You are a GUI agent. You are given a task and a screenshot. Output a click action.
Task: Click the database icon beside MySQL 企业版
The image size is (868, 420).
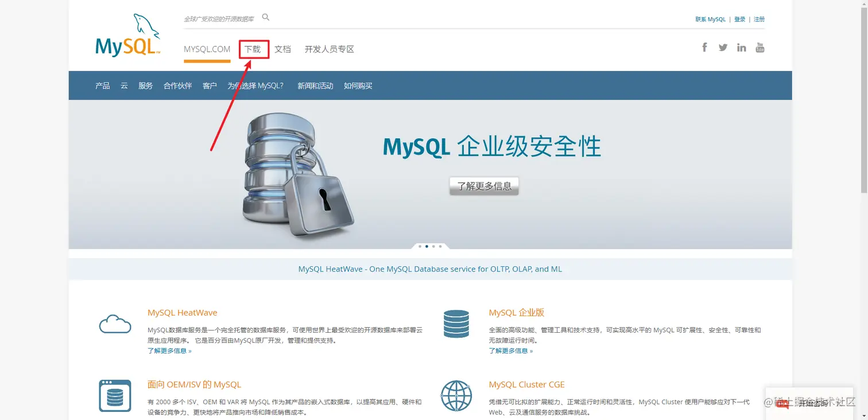click(456, 324)
